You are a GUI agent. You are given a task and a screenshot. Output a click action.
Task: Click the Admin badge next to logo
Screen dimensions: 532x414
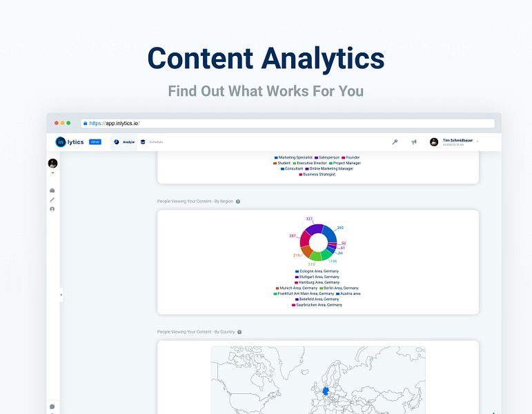95,142
